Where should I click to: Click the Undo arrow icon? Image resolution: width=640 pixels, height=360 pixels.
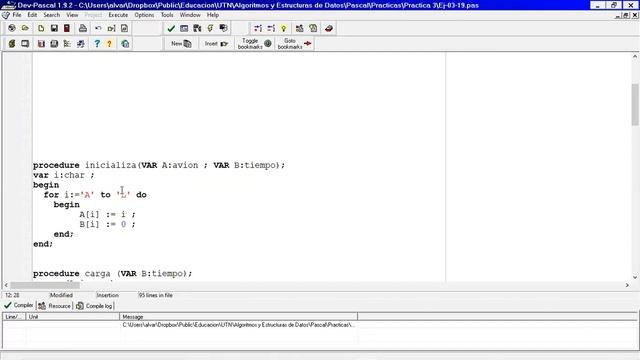98,29
